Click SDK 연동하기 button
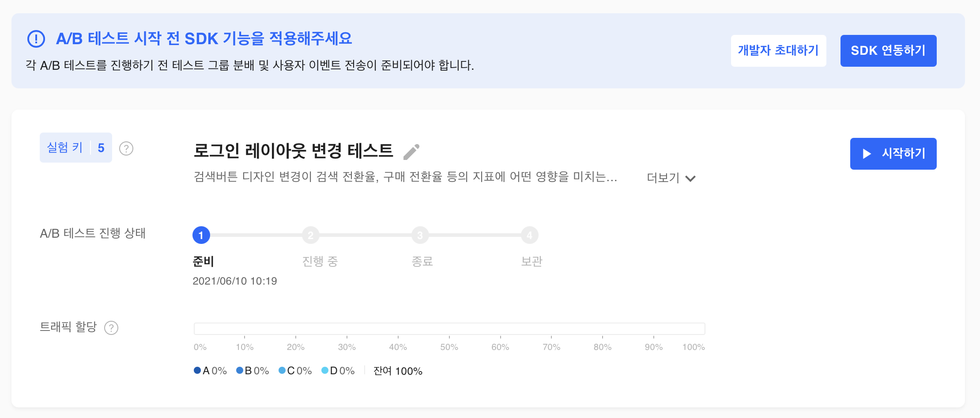The width and height of the screenshot is (980, 418). [x=889, y=51]
